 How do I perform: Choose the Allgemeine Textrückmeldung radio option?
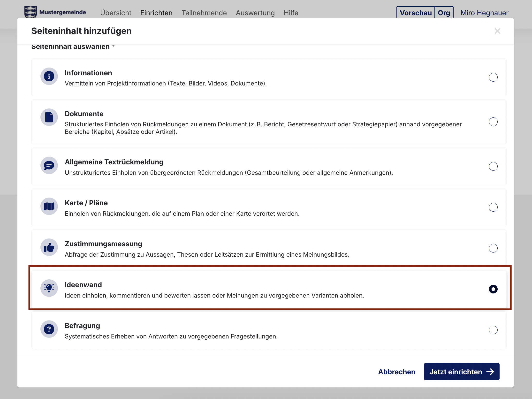493,166
